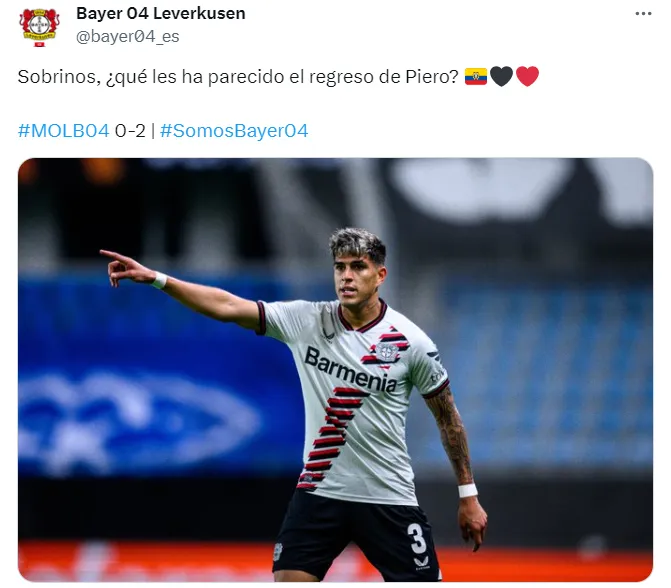This screenshot has width=671, height=588.
Task: Open the Bayer 04 Leverkusen profile avatar
Action: point(39,27)
